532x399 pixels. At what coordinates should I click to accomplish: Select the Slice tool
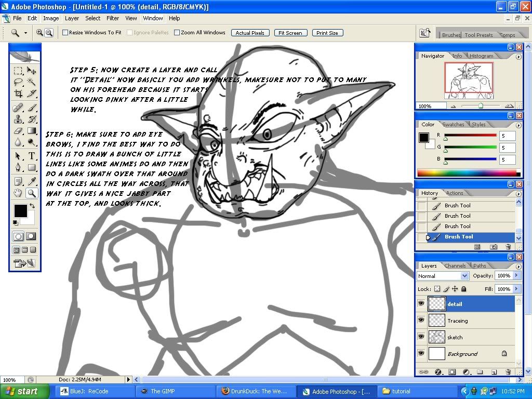[x=32, y=93]
